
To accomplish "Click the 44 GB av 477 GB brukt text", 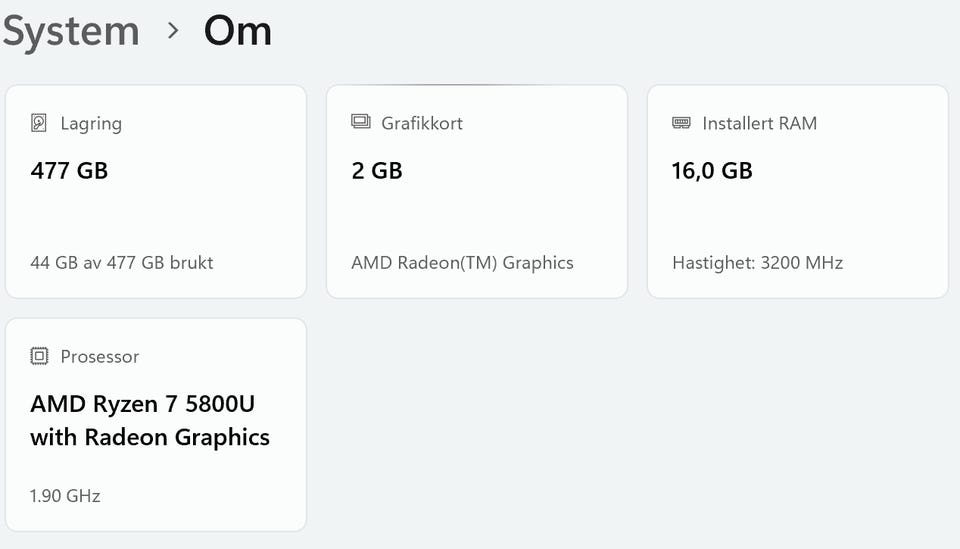I will [x=122, y=263].
